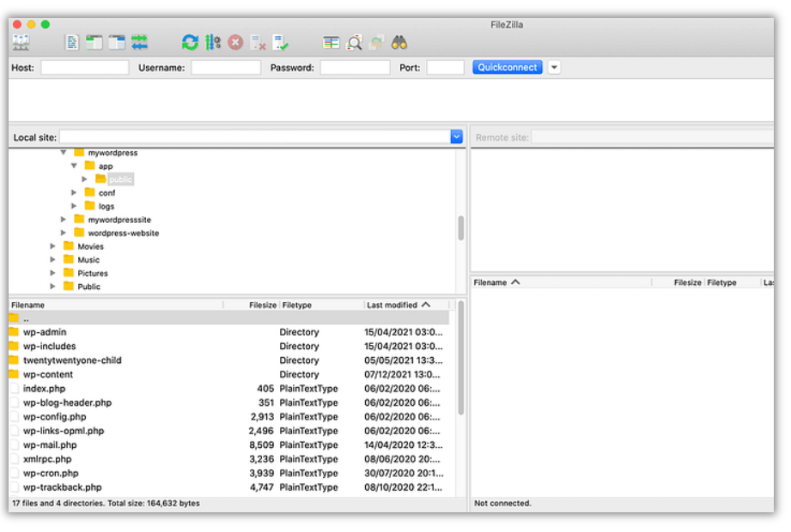This screenshot has height=532, width=791.
Task: Select the Movies folder in tree
Action: tap(90, 246)
